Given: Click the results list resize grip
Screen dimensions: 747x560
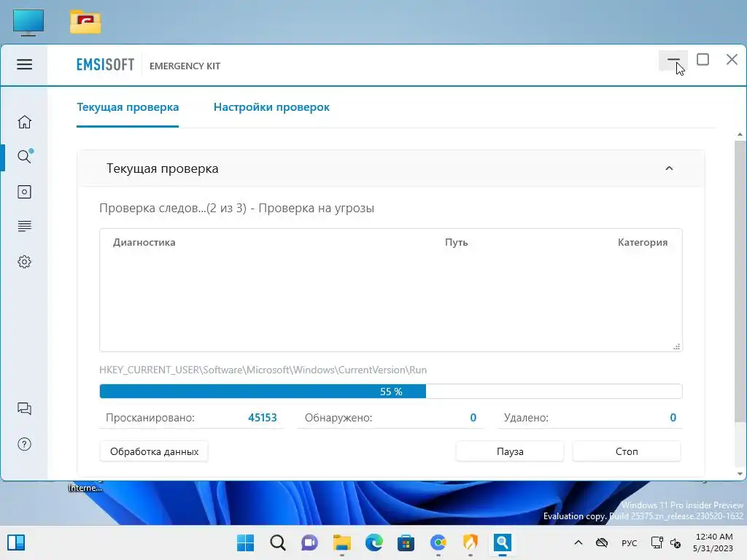Looking at the screenshot, I should pos(676,346).
